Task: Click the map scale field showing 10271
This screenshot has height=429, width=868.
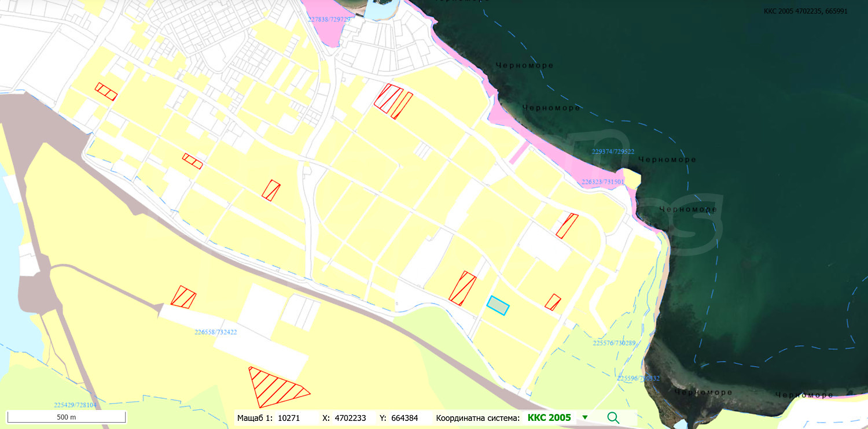Action: [289, 417]
